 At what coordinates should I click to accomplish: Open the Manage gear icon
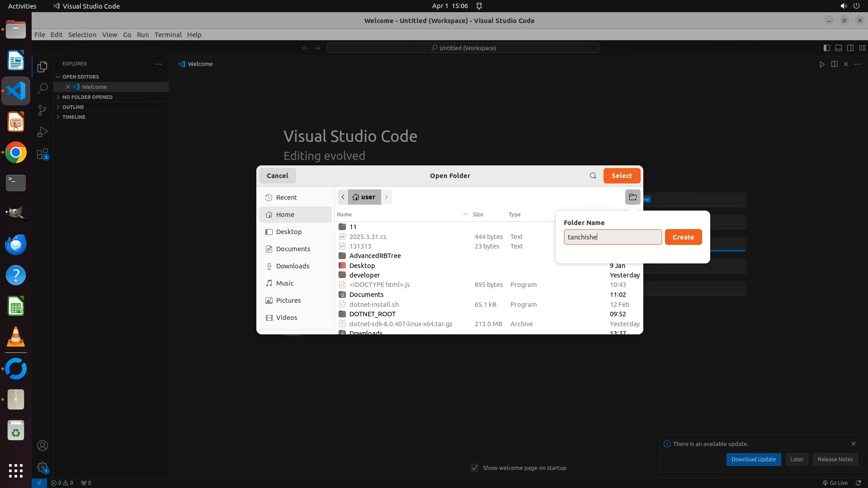42,467
